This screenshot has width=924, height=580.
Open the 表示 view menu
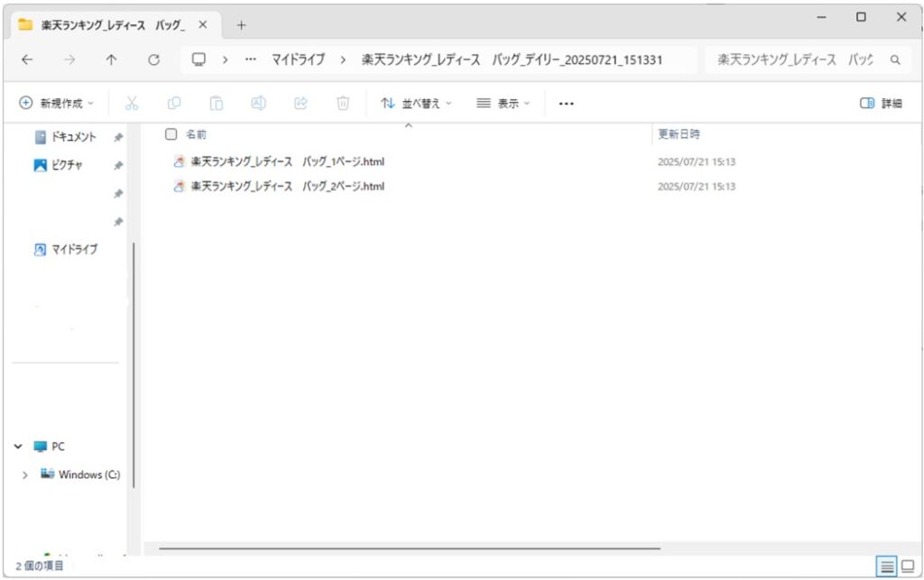[504, 103]
